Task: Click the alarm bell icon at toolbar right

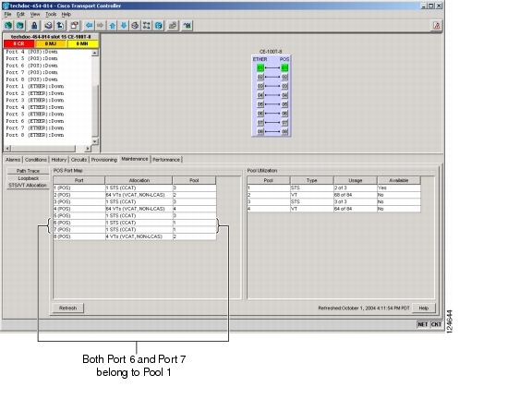Action: (x=437, y=26)
